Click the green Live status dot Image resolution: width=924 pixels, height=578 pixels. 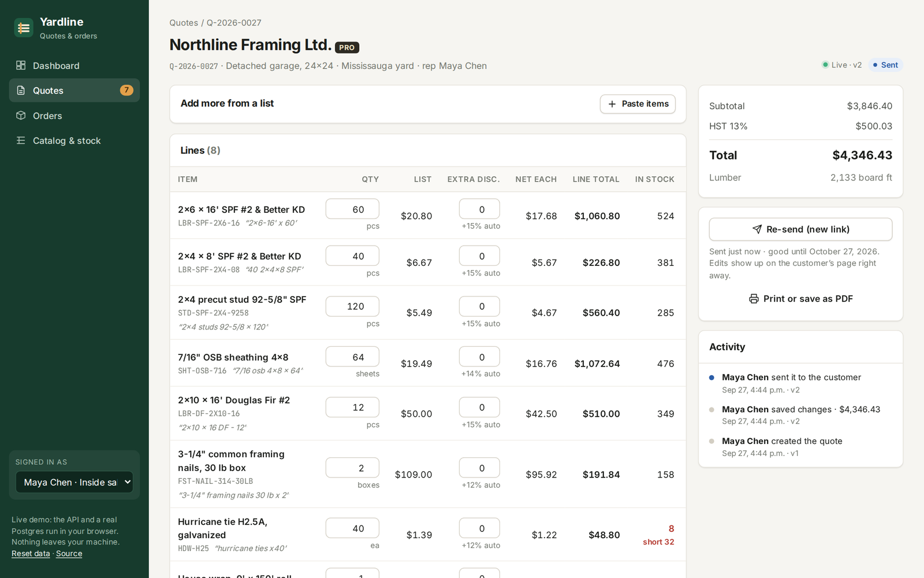(x=825, y=65)
